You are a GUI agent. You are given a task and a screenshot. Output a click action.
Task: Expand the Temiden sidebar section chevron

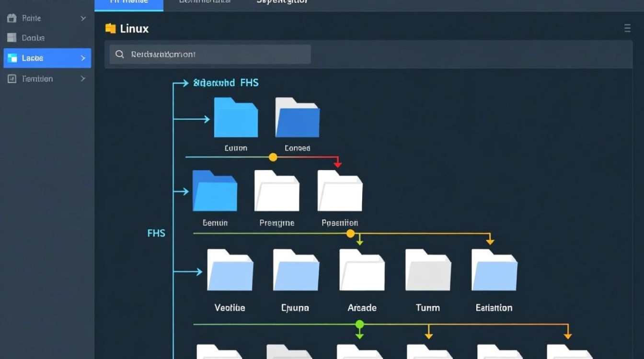pyautogui.click(x=82, y=79)
